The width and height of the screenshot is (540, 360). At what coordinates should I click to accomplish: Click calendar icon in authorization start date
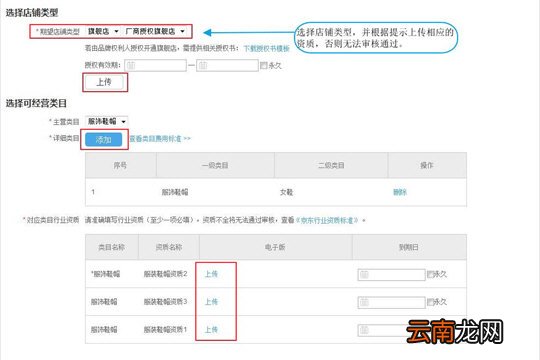pos(131,65)
